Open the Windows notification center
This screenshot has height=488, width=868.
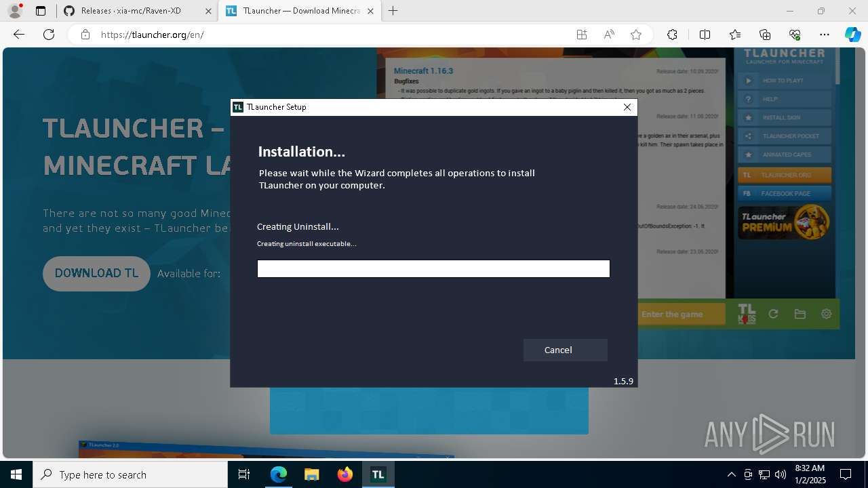(846, 474)
